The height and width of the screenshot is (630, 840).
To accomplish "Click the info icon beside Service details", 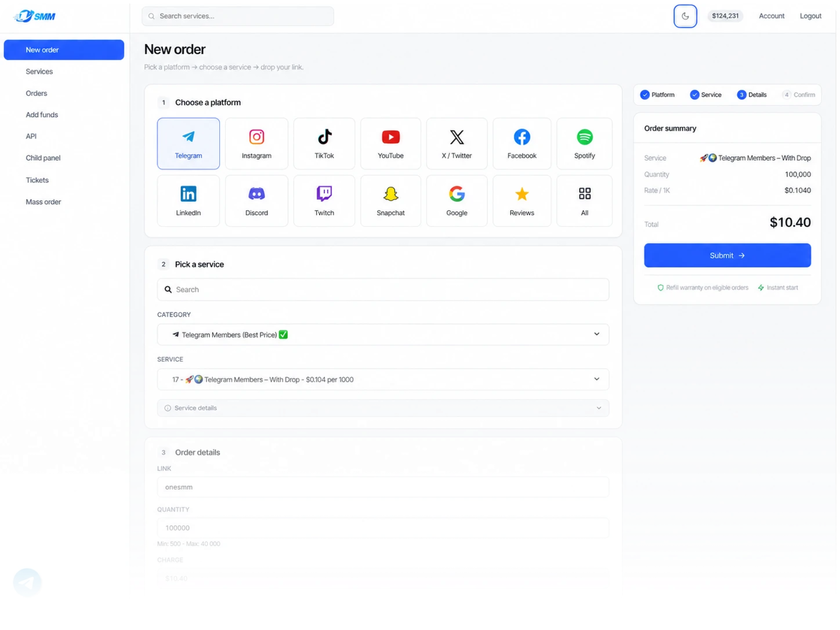I will [167, 408].
